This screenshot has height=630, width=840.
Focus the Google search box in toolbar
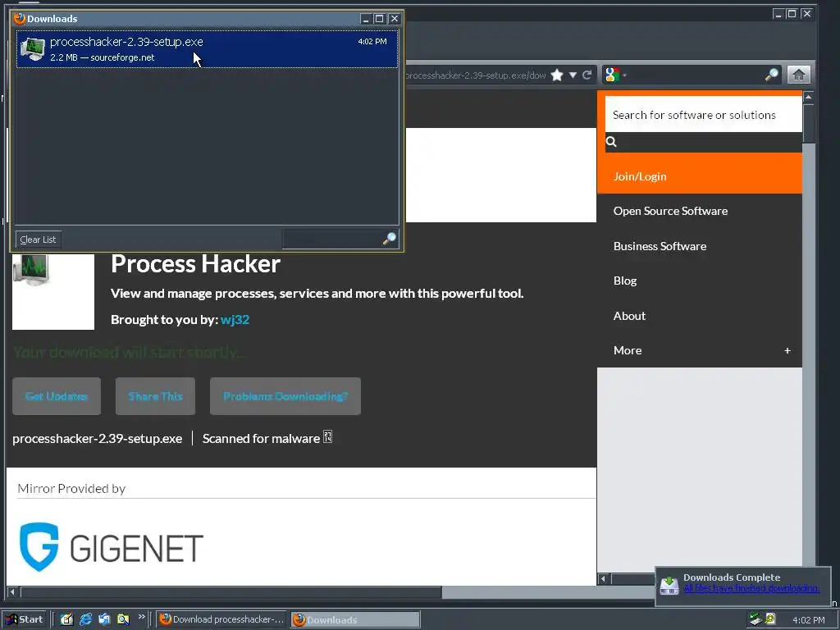point(696,75)
